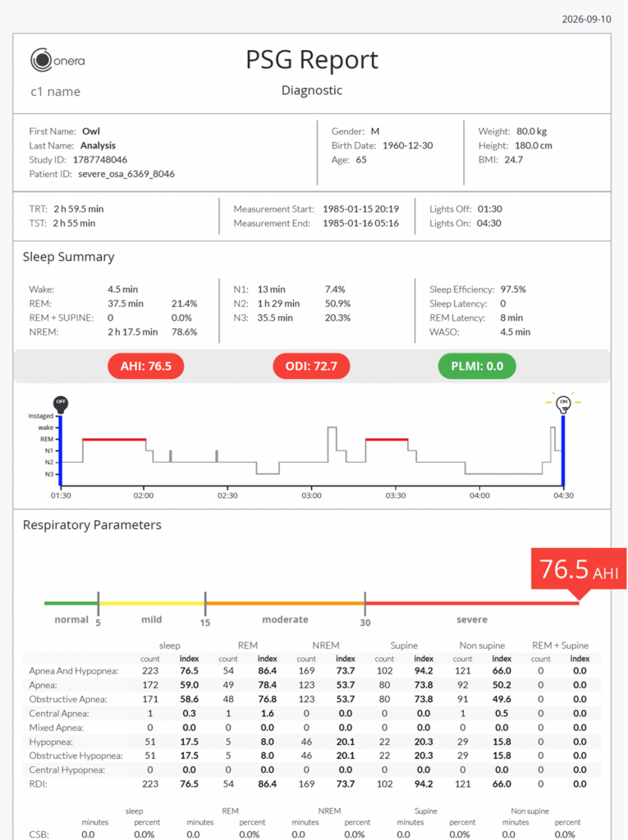This screenshot has width=628, height=840.
Task: Click the REM Latency value 8 min
Action: 511,317
